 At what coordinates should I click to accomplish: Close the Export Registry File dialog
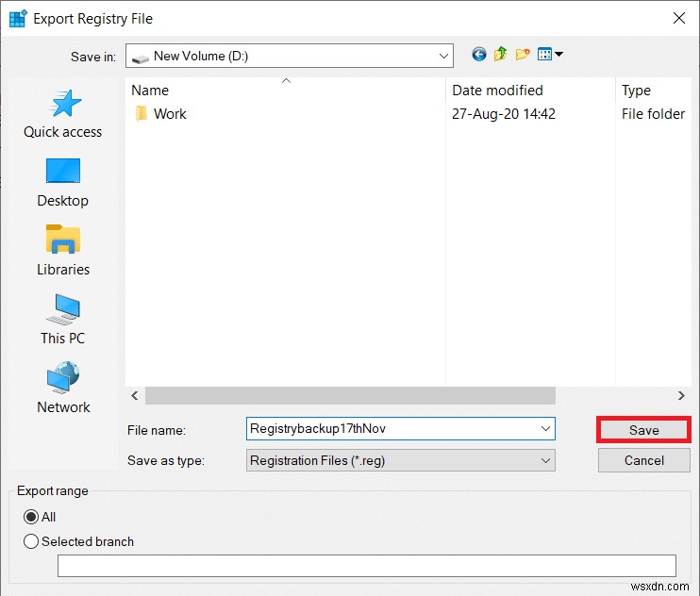[x=679, y=18]
